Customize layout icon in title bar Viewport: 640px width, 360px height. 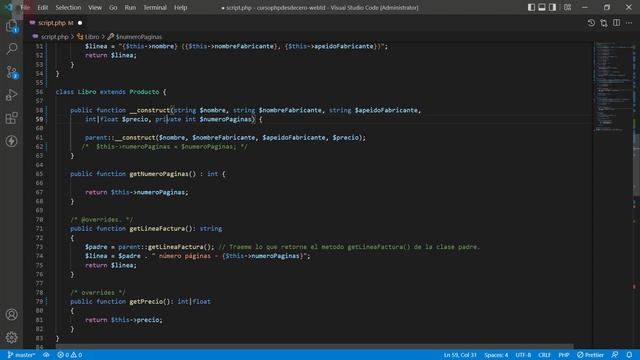pos(567,7)
